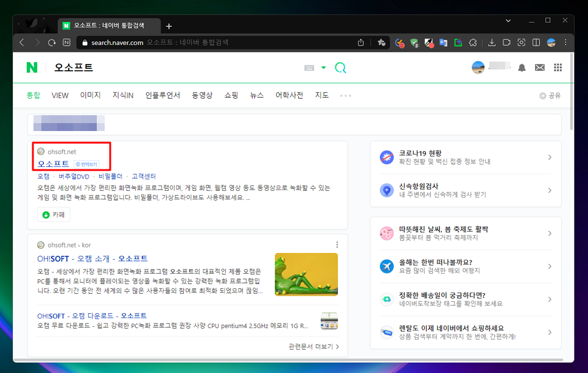Image resolution: width=588 pixels, height=373 pixels.
Task: Click the 카페 button
Action: [x=54, y=215]
